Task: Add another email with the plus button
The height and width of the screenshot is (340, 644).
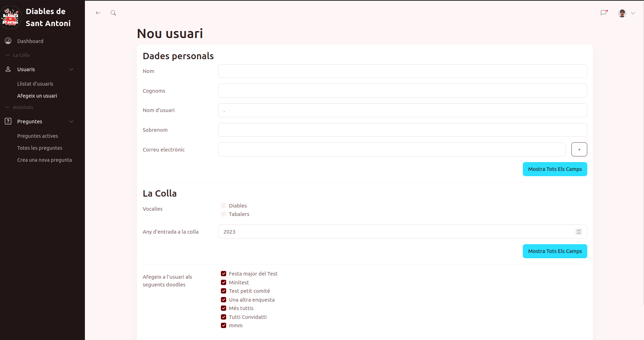Action: click(579, 149)
